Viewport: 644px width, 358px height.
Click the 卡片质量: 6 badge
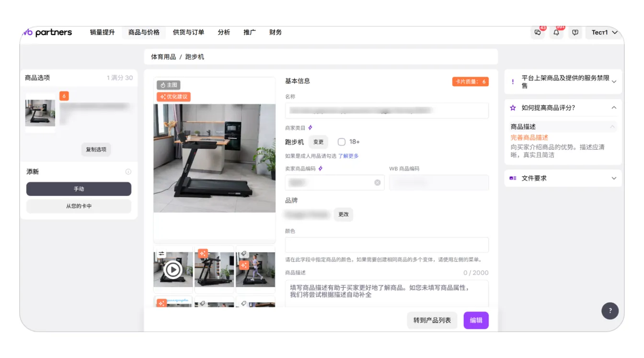471,82
